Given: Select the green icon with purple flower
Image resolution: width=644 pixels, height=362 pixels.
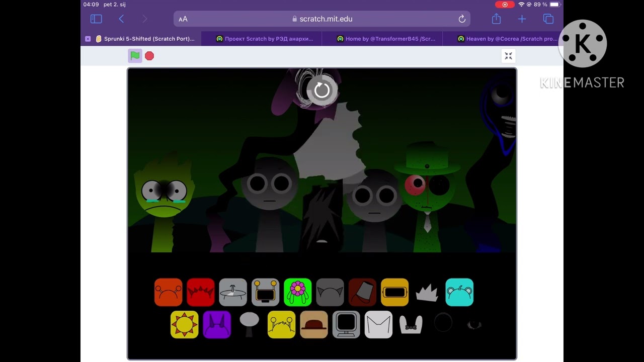Looking at the screenshot, I should click(x=298, y=292).
